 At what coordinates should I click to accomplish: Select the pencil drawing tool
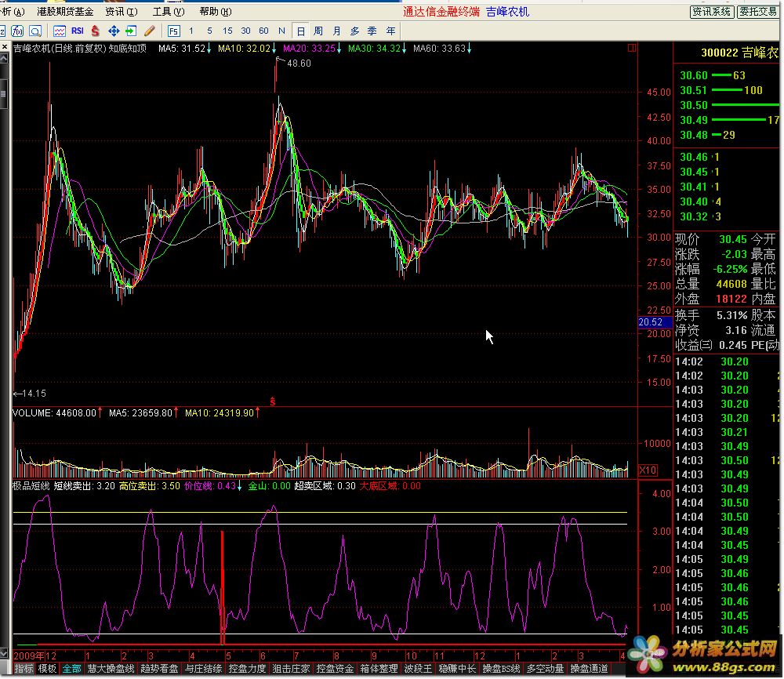point(149,31)
